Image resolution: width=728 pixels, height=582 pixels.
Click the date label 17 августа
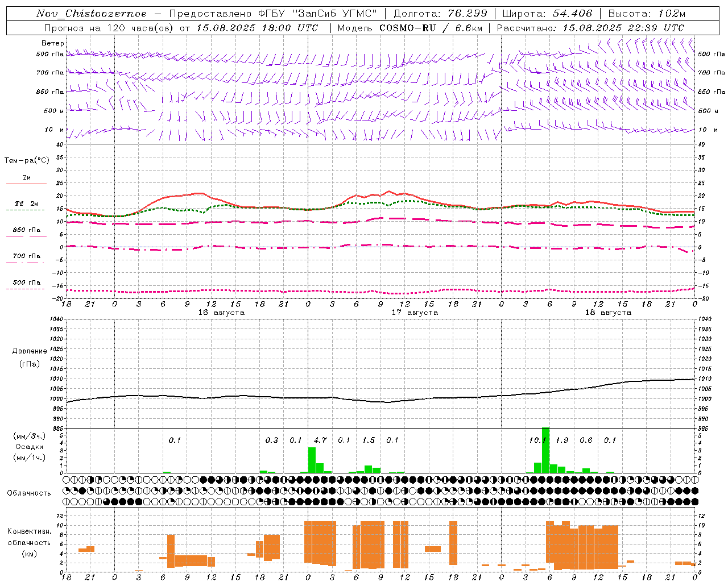415,313
